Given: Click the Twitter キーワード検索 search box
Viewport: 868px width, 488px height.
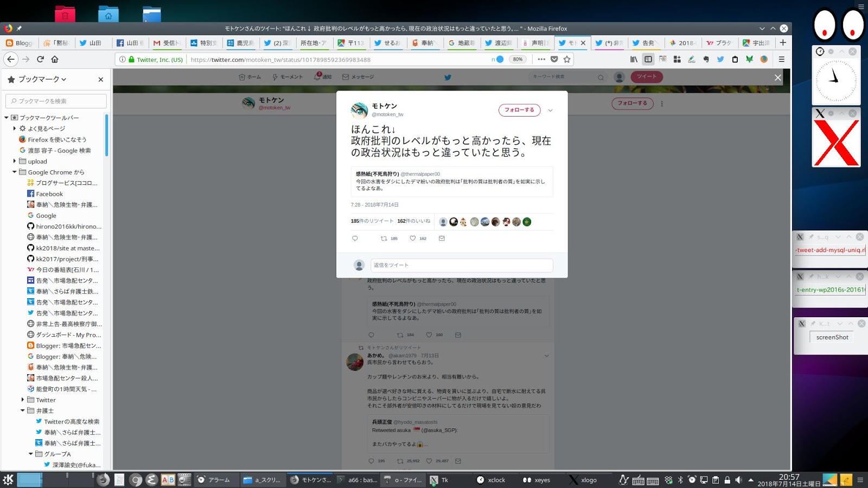Looking at the screenshot, I should (568, 77).
